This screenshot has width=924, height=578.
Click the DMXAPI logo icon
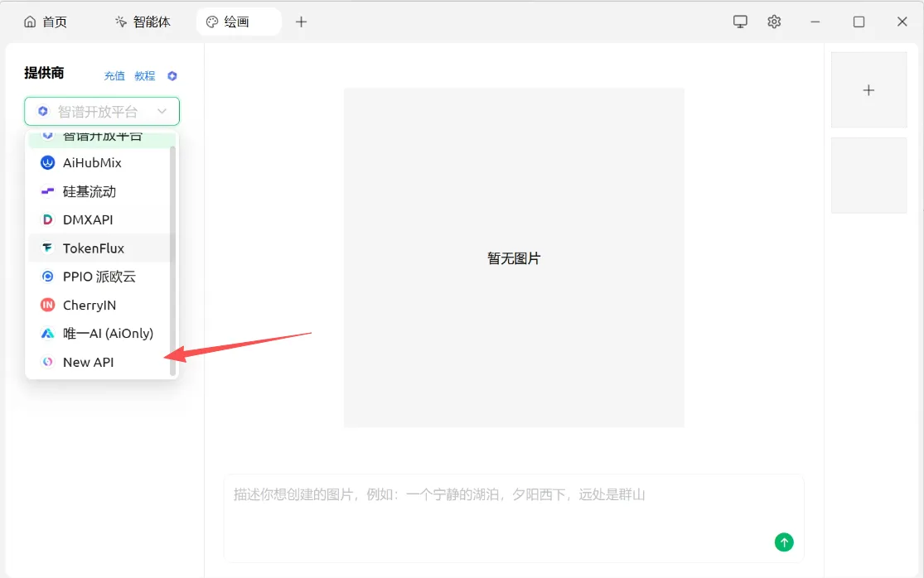(x=48, y=219)
